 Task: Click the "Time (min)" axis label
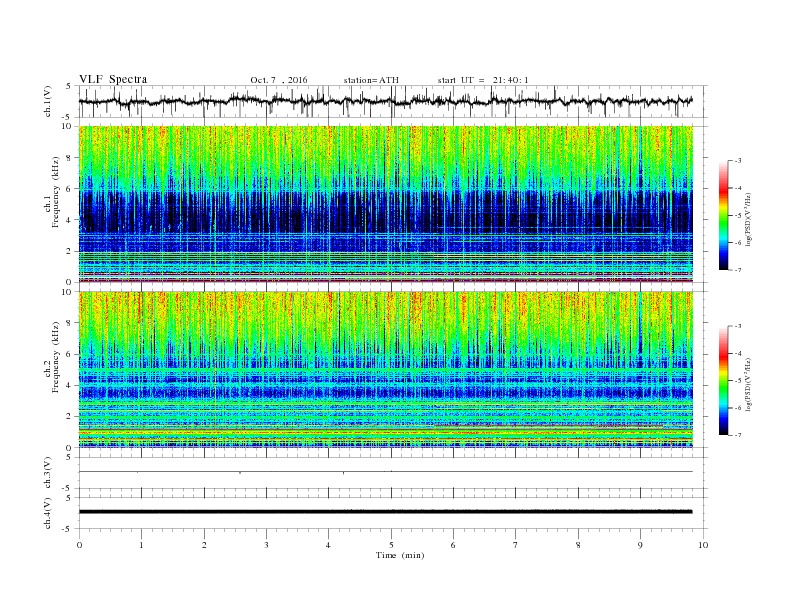400,555
